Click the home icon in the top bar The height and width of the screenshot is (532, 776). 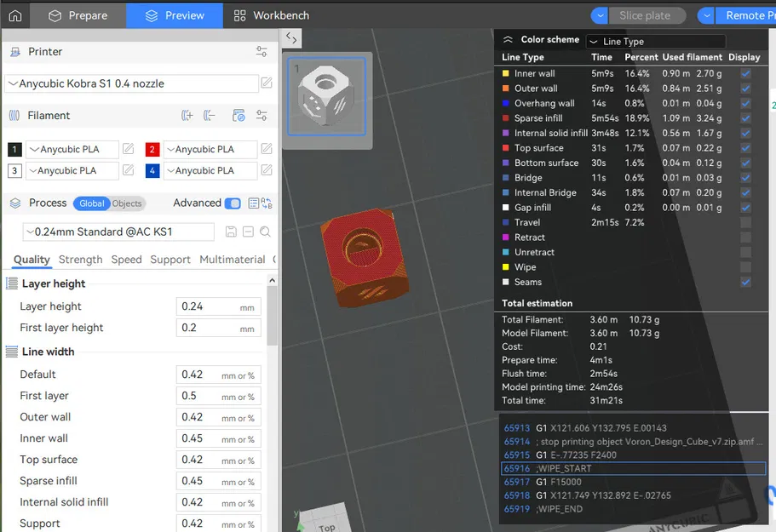(x=15, y=14)
